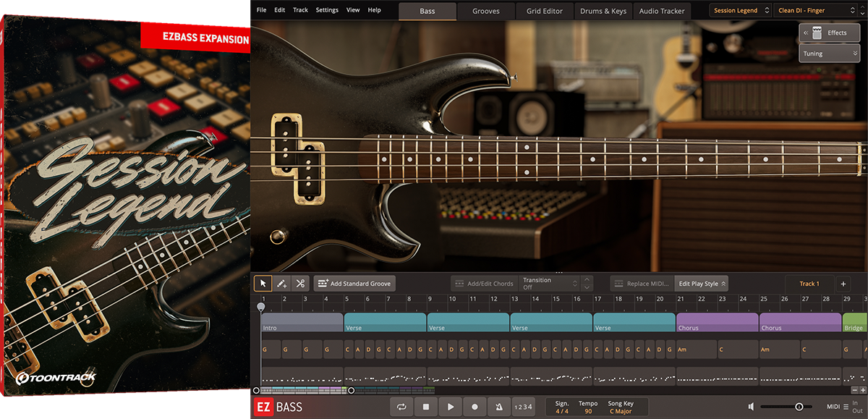Select the Bridge song block
868x419 pixels.
click(x=855, y=322)
